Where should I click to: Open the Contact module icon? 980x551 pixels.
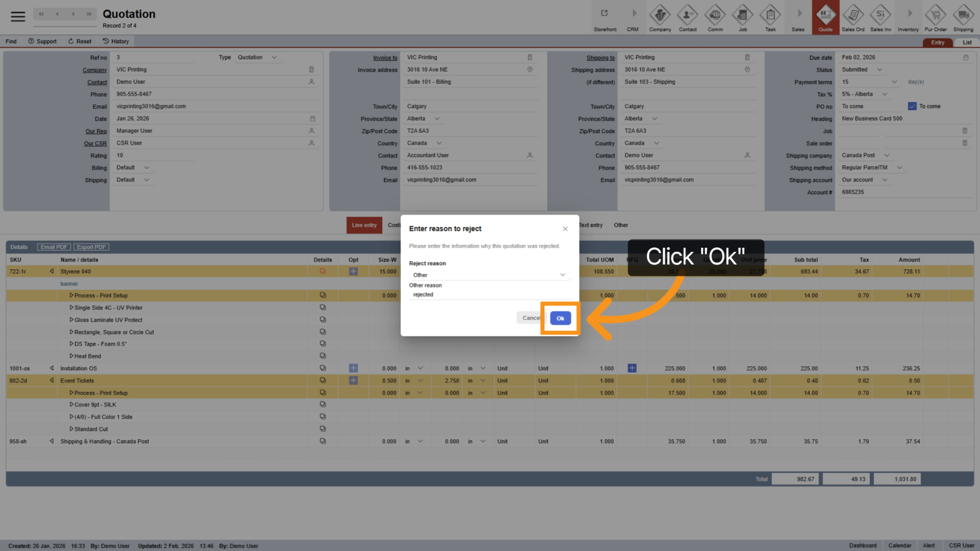[687, 17]
